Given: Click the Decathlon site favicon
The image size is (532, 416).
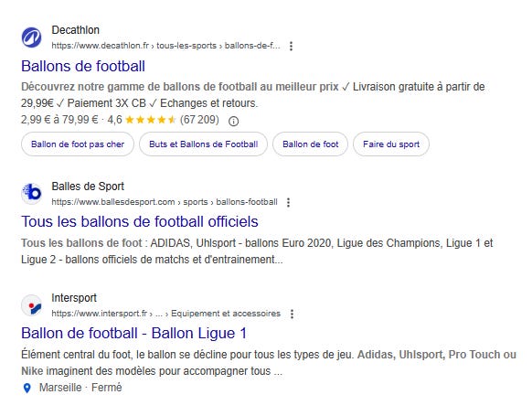Looking at the screenshot, I should [32, 37].
